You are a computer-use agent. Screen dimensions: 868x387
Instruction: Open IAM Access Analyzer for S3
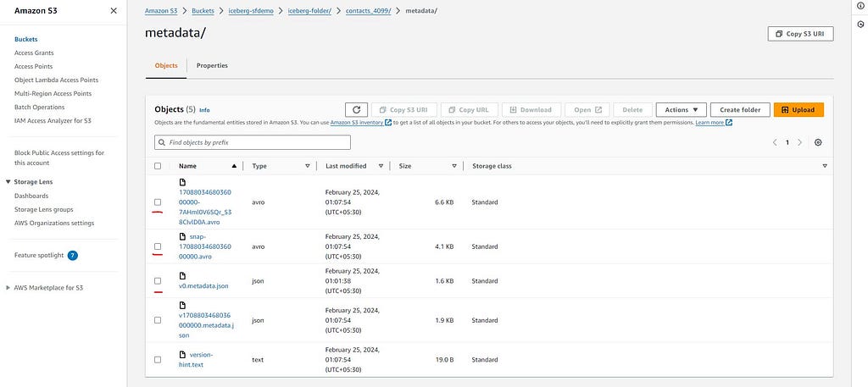[x=53, y=120]
